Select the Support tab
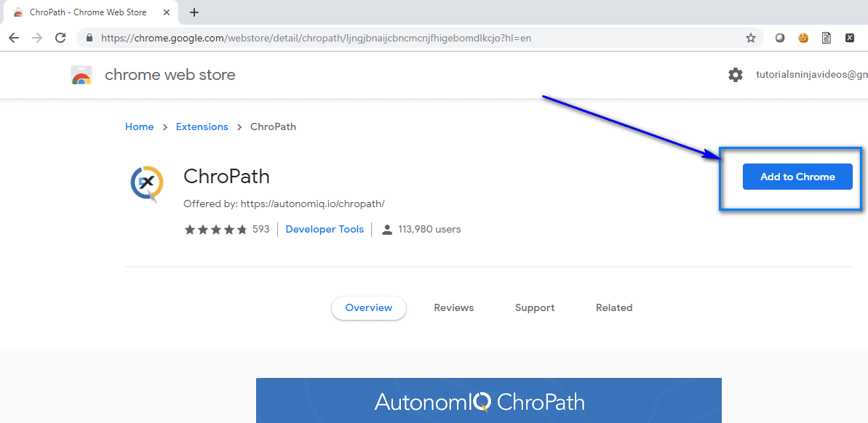The image size is (868, 423). point(534,307)
